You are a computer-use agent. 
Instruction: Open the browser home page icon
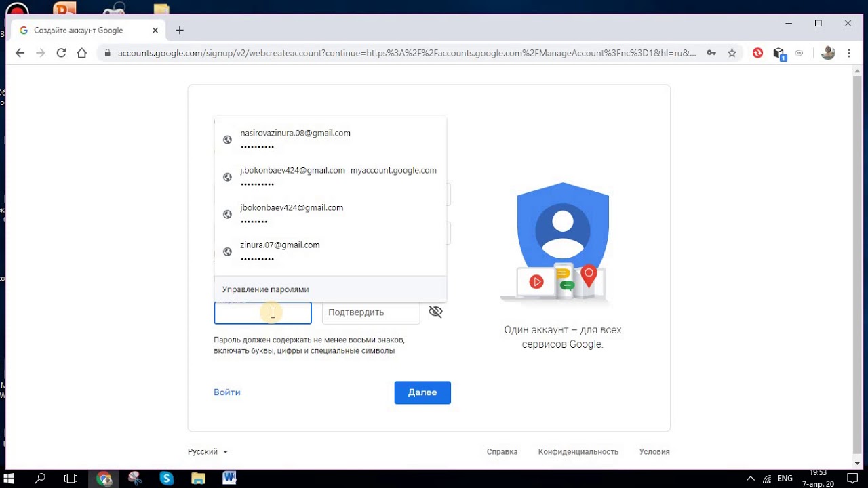82,53
